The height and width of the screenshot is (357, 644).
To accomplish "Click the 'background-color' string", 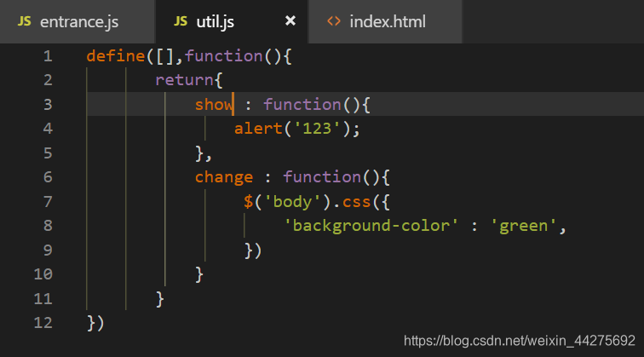I will click(x=371, y=226).
